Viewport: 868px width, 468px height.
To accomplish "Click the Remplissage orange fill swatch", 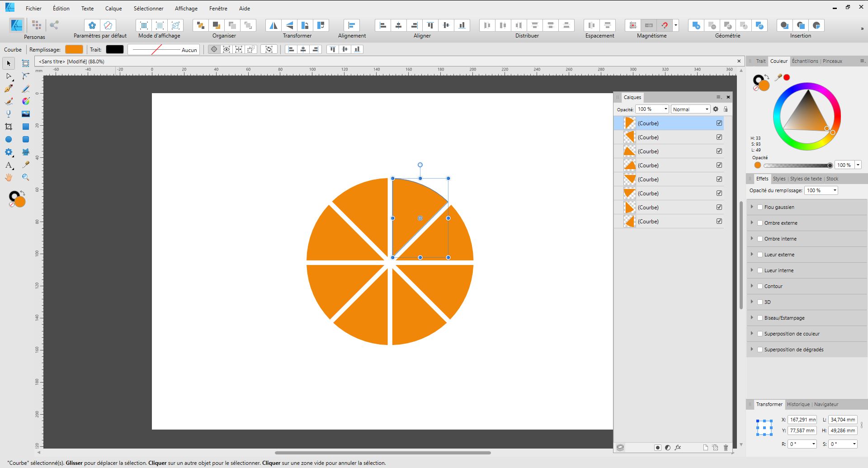I will 74,49.
